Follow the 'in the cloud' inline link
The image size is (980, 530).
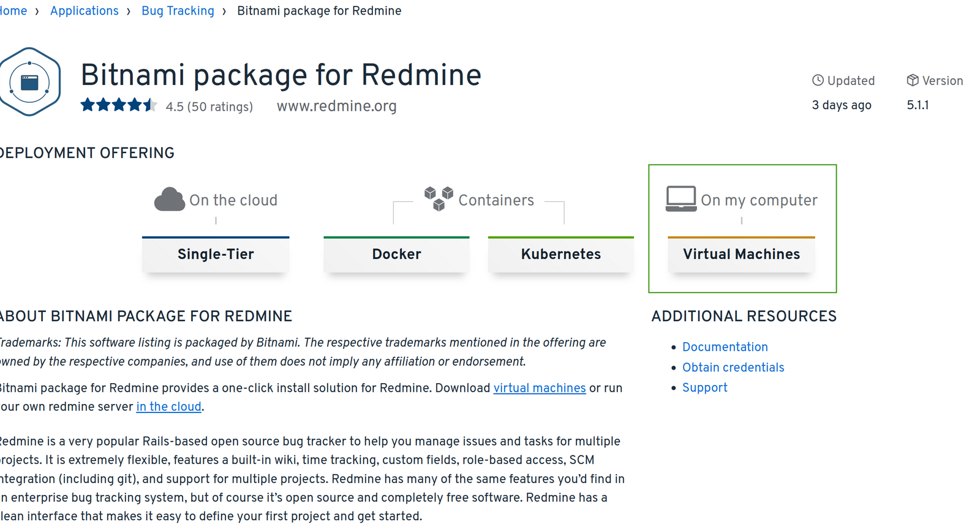(x=168, y=406)
